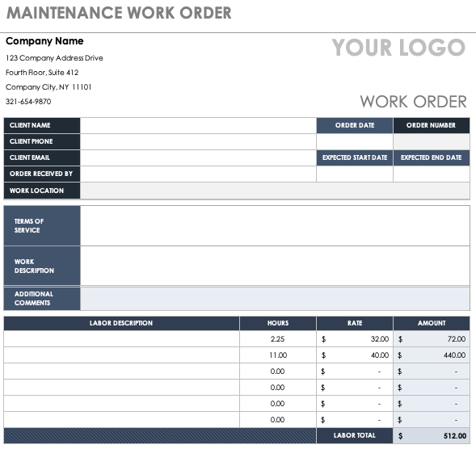Click labor description cell in 11.00 row
Screen dimensions: 476x449
click(121, 355)
